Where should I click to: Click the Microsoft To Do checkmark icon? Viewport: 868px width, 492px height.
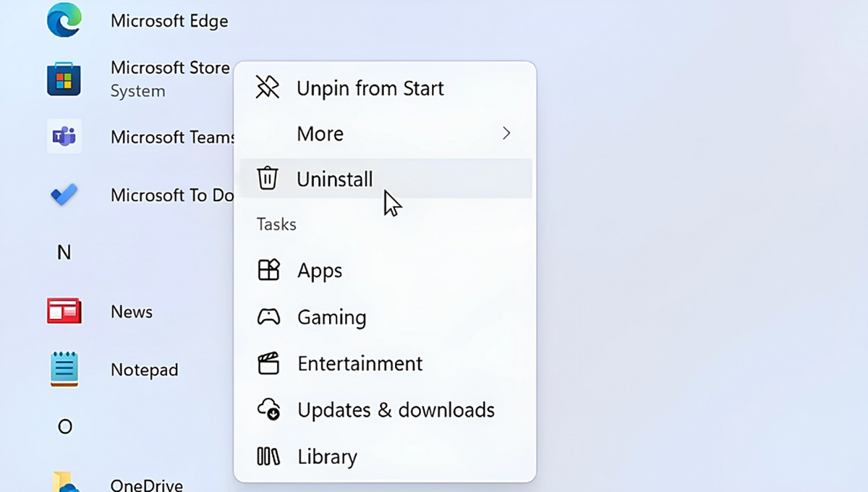[x=64, y=195]
